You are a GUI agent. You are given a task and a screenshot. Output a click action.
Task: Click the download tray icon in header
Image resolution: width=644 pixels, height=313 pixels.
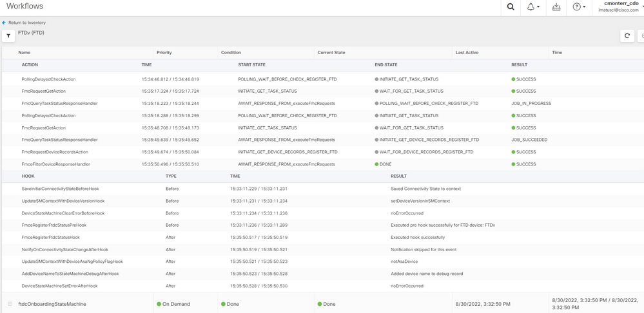click(x=556, y=7)
